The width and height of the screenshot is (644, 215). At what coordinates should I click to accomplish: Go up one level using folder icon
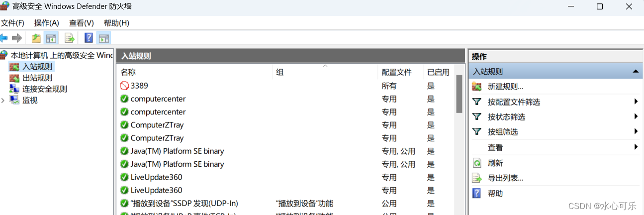tap(36, 38)
